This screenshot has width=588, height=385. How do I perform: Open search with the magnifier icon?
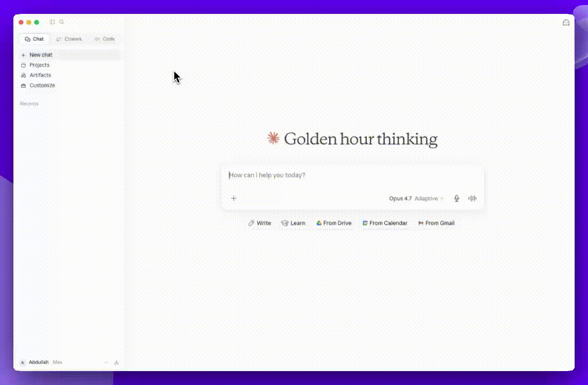click(x=61, y=22)
